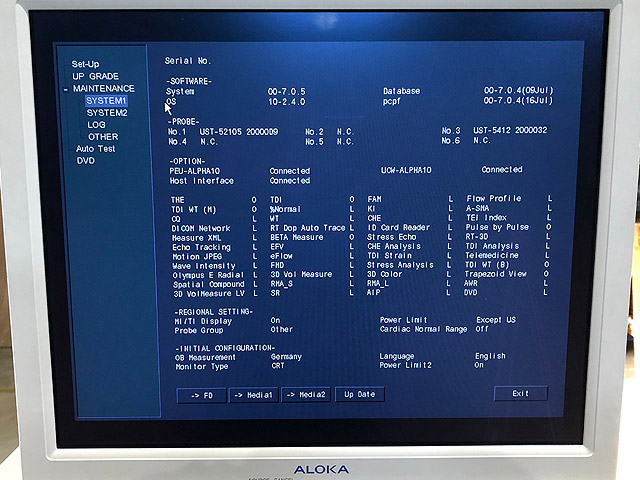Click probe No.1 UST-52105 entry
Screen dimensions: 640x480
pos(223,132)
